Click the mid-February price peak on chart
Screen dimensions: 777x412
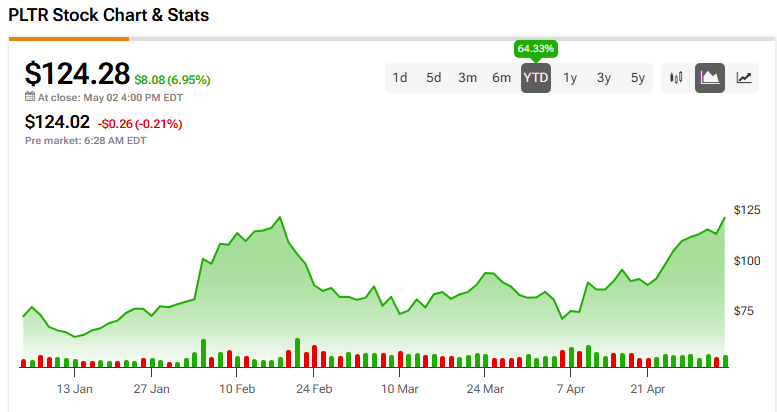[280, 217]
